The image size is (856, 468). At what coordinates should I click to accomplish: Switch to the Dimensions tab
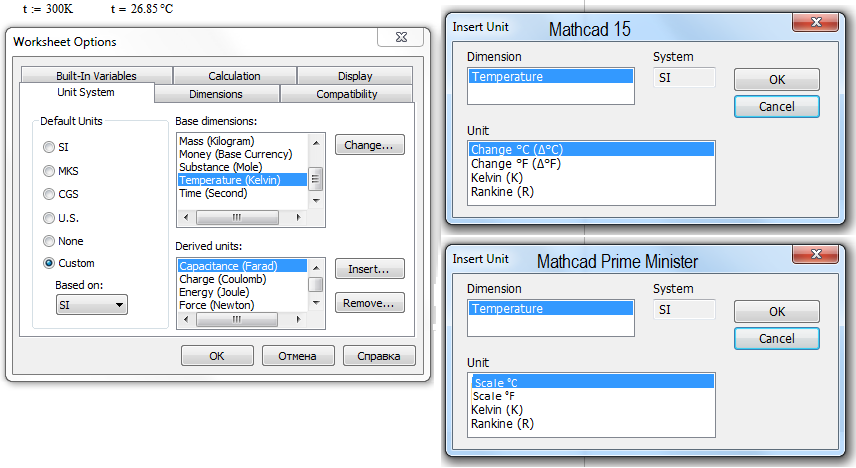(216, 93)
